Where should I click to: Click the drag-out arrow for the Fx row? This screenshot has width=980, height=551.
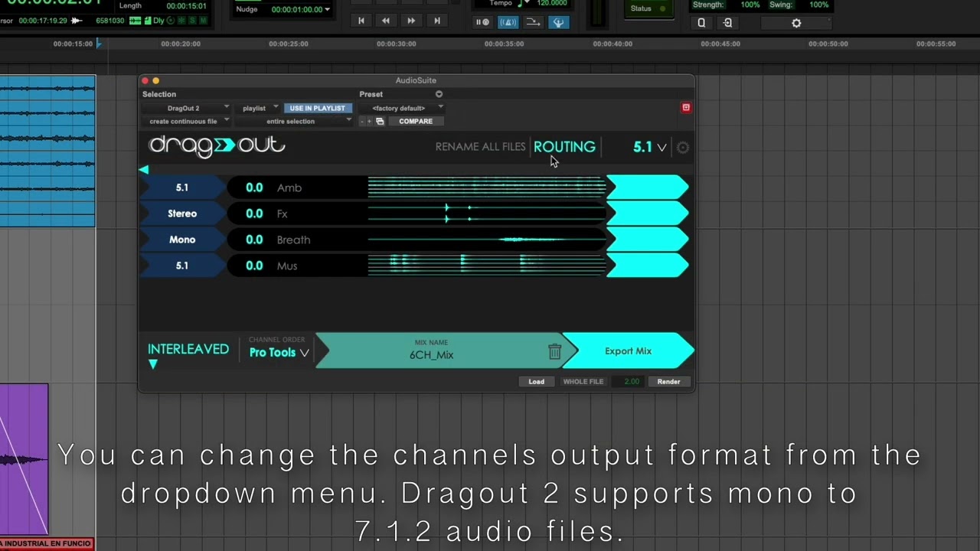coord(648,214)
